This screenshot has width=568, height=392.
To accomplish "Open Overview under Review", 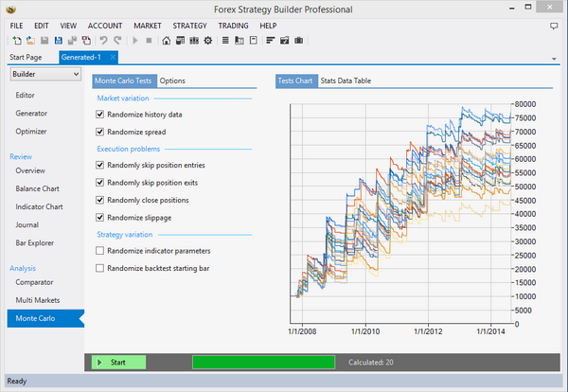I will 30,170.
